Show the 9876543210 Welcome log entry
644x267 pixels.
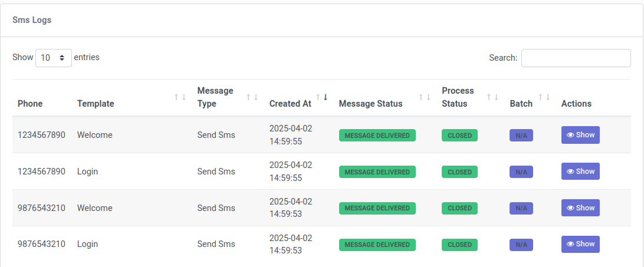pos(580,208)
